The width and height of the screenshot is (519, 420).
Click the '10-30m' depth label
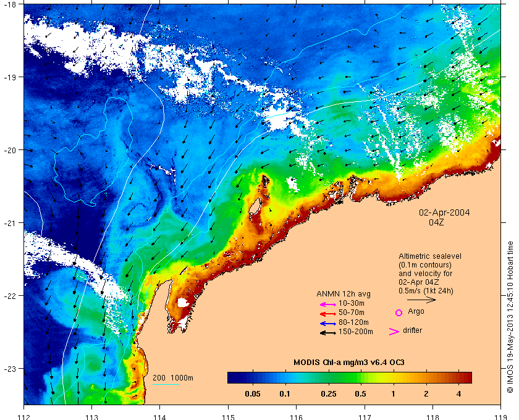coord(352,303)
